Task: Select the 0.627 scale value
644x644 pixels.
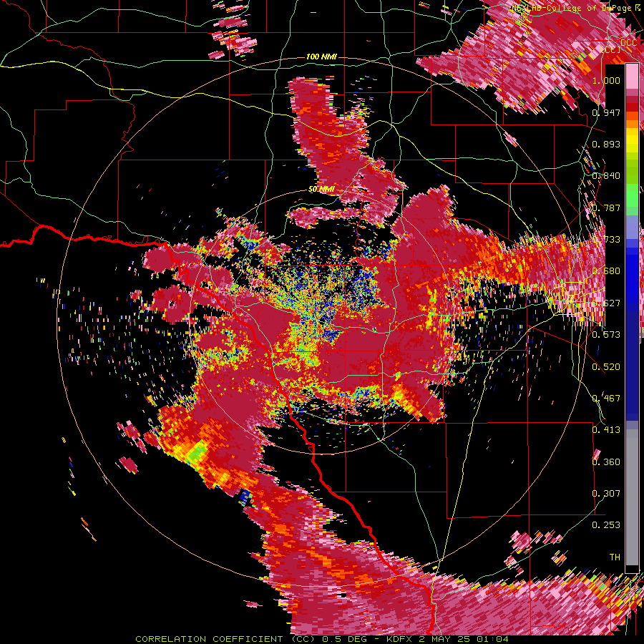Action: point(606,303)
